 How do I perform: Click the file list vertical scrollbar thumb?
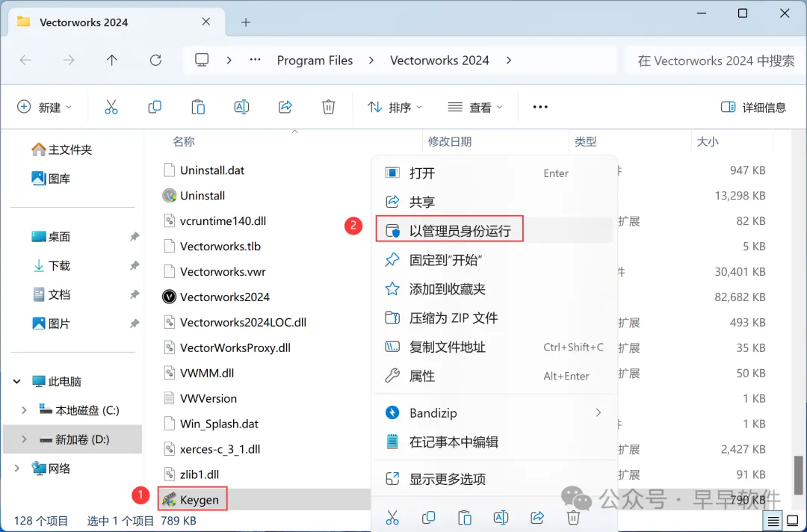(x=798, y=474)
